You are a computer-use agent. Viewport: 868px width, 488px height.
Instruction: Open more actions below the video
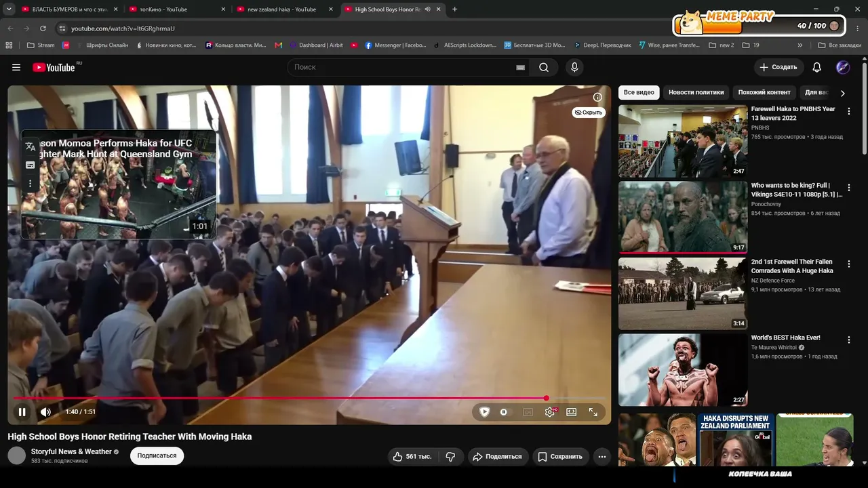[602, 457]
